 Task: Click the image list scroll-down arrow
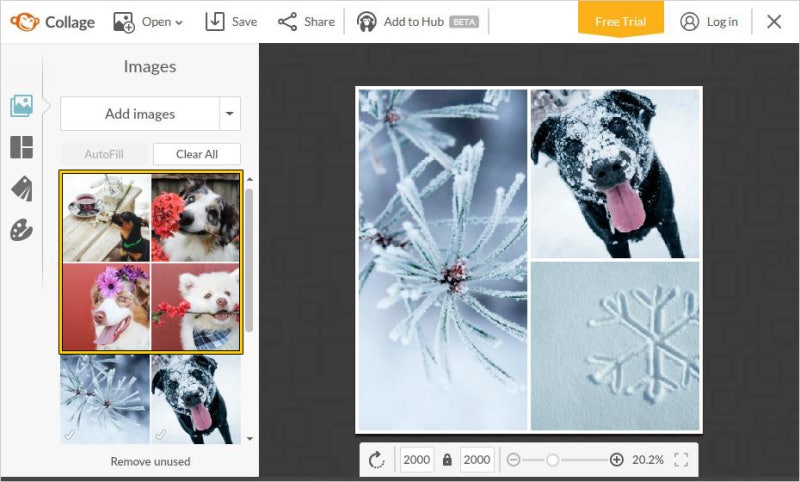pyautogui.click(x=249, y=438)
